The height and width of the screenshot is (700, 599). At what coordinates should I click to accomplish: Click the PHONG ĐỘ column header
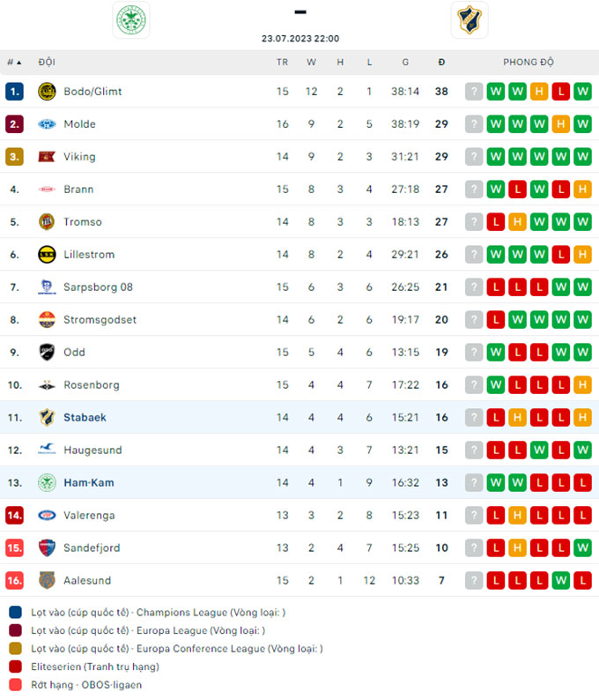coord(529,62)
